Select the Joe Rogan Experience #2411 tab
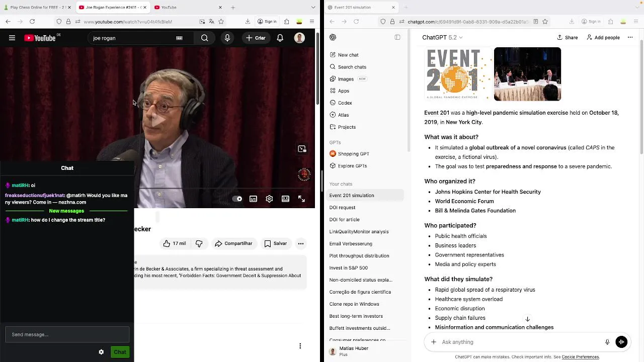The image size is (644, 362). [x=113, y=8]
